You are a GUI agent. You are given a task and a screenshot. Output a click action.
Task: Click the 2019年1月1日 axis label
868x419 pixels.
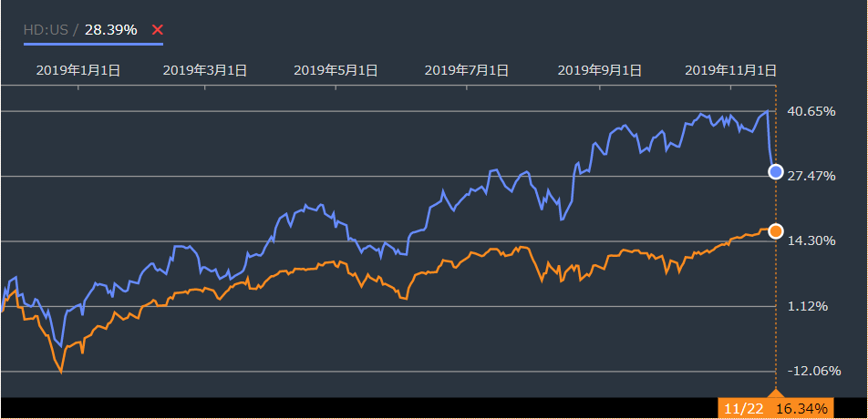click(x=78, y=70)
